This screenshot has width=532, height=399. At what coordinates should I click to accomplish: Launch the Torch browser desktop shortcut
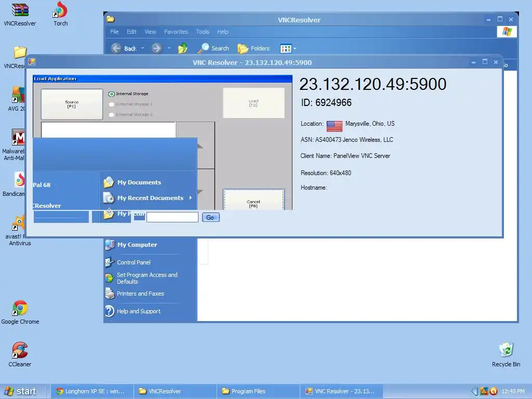[60, 10]
